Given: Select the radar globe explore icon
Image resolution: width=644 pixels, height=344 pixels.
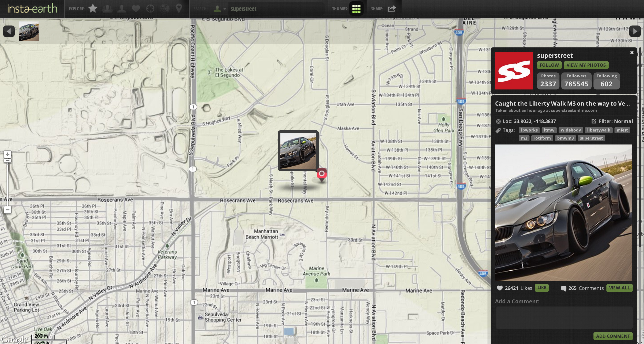Looking at the screenshot, I should (x=165, y=8).
